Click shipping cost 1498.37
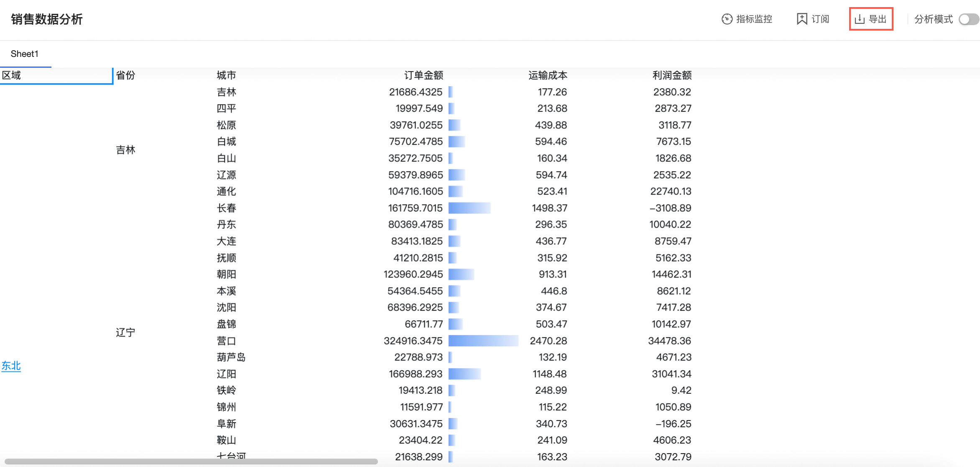 tap(549, 208)
